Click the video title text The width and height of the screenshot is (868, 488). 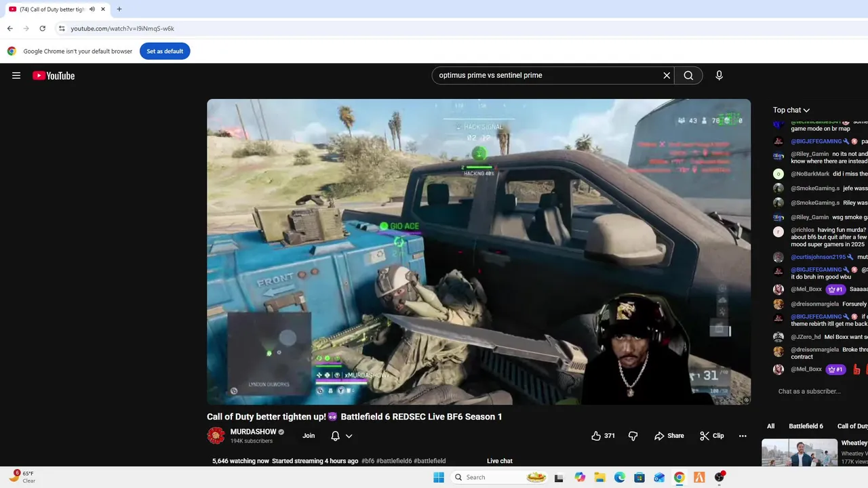tap(355, 417)
